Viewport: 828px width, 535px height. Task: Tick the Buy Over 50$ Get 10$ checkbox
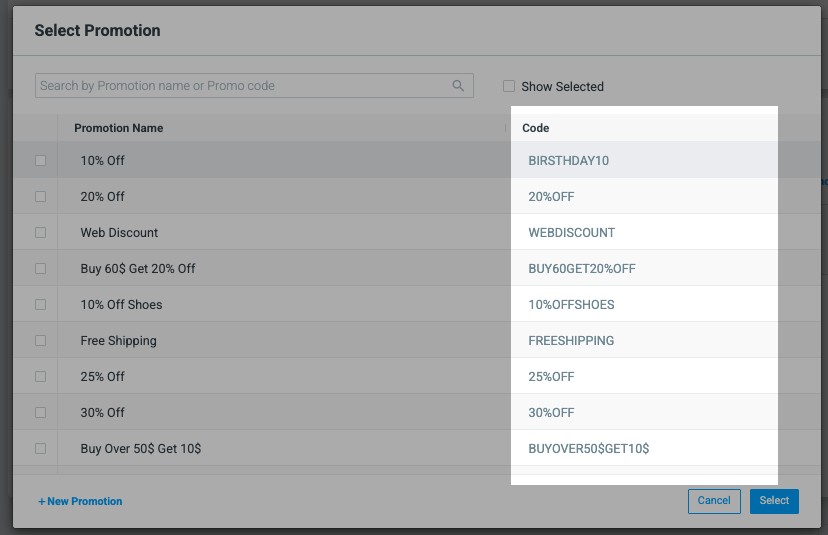(x=41, y=448)
